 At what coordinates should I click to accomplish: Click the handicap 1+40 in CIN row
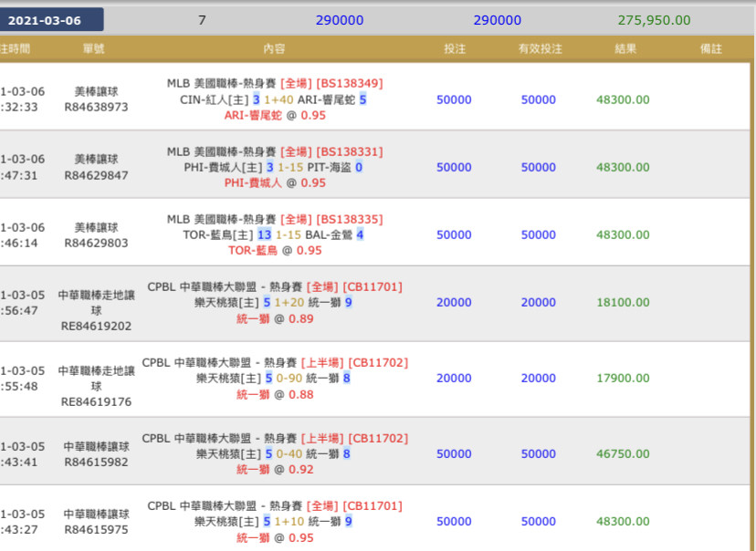point(278,99)
